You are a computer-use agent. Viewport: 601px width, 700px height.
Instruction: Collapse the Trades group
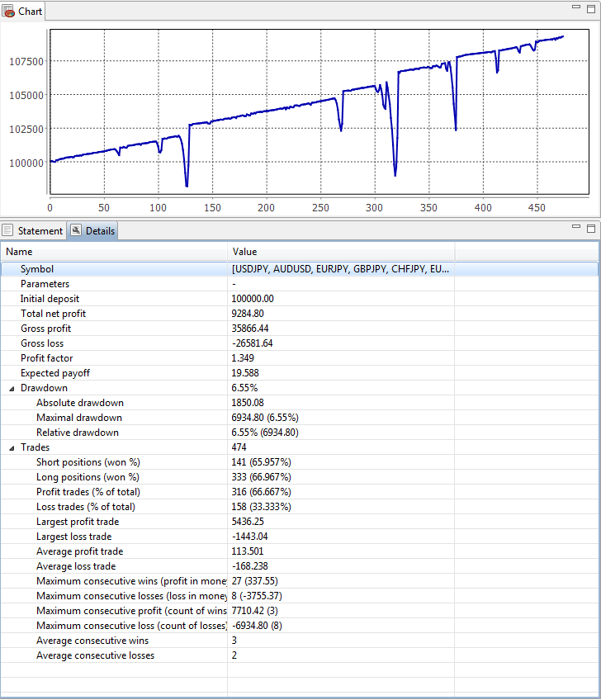click(12, 447)
